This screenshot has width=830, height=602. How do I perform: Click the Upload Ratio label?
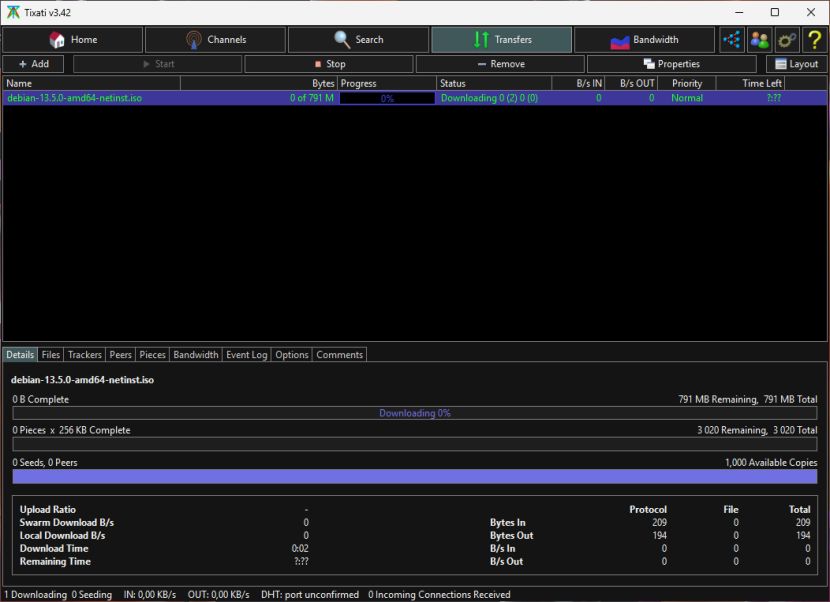pos(48,509)
